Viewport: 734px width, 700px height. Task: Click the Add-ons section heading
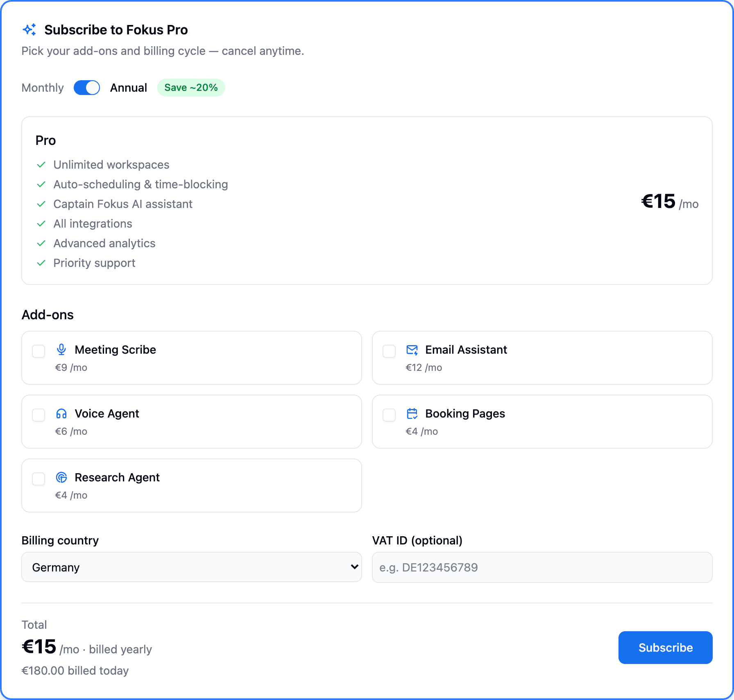(x=48, y=315)
